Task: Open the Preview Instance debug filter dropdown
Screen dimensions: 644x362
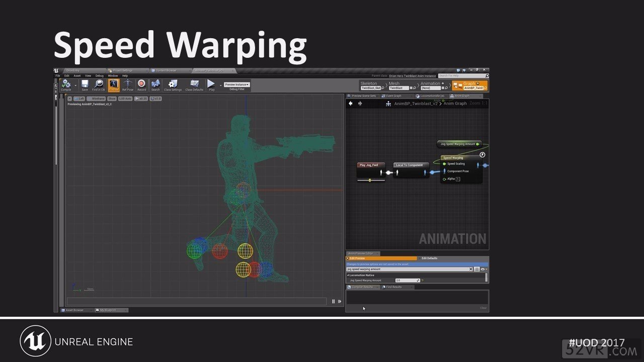Action: pyautogui.click(x=237, y=84)
